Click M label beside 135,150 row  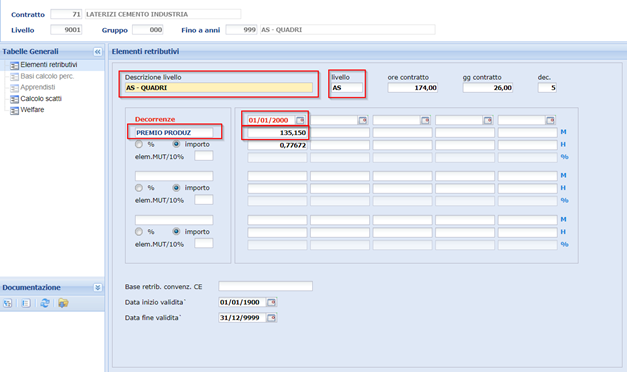563,132
